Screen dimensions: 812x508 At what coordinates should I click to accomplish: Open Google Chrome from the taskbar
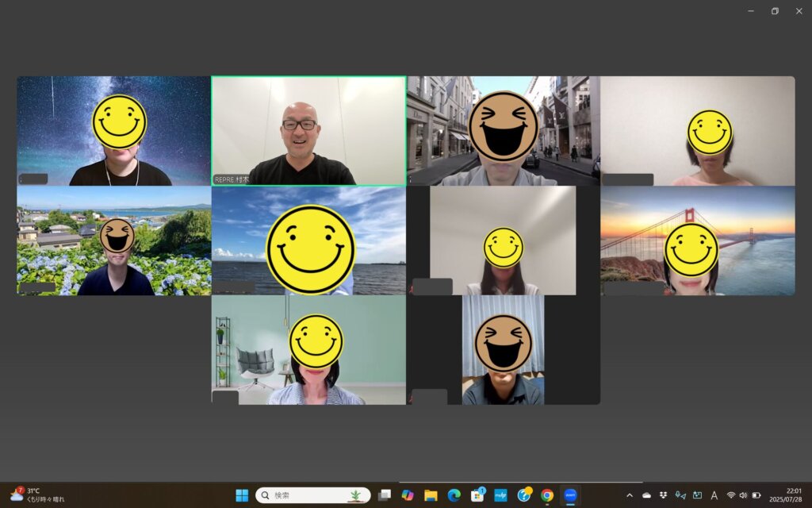tap(547, 495)
